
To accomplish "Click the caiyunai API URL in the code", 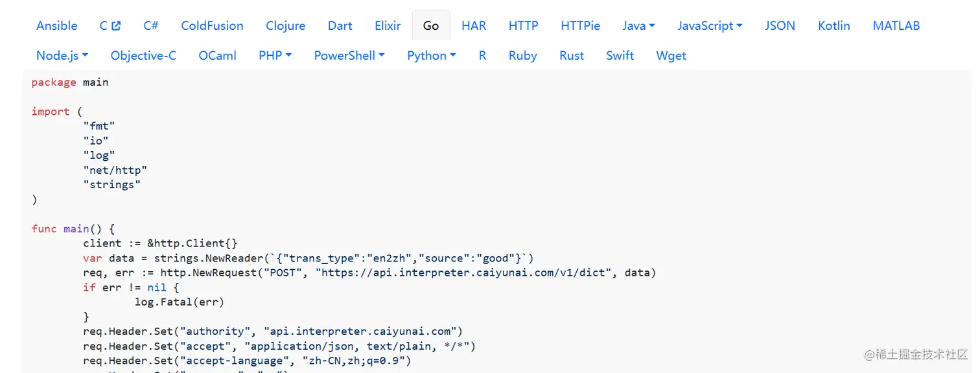I will pyautogui.click(x=463, y=273).
